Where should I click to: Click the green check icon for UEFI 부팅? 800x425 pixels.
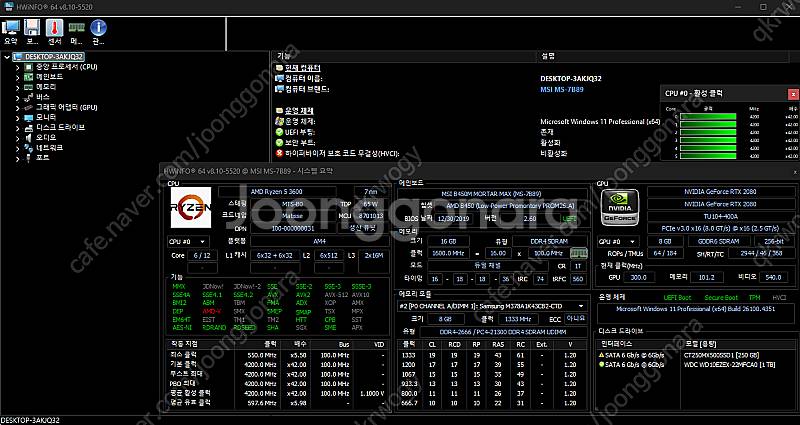click(279, 132)
